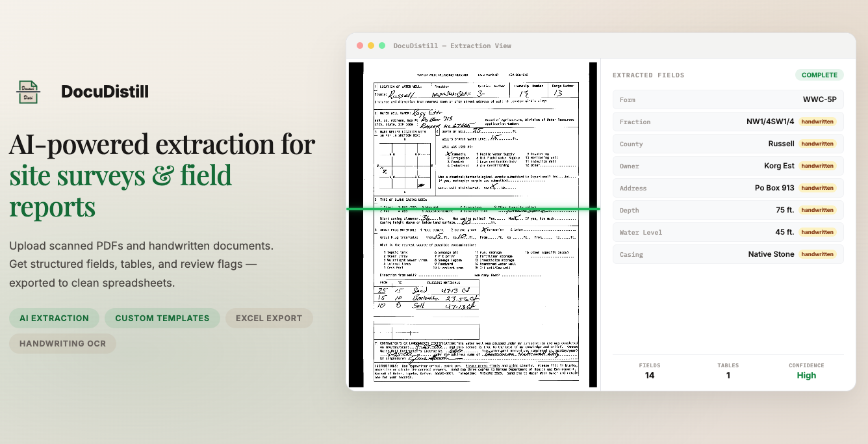
Task: Select the Depth field row 75 ft.
Action: pyautogui.click(x=728, y=210)
